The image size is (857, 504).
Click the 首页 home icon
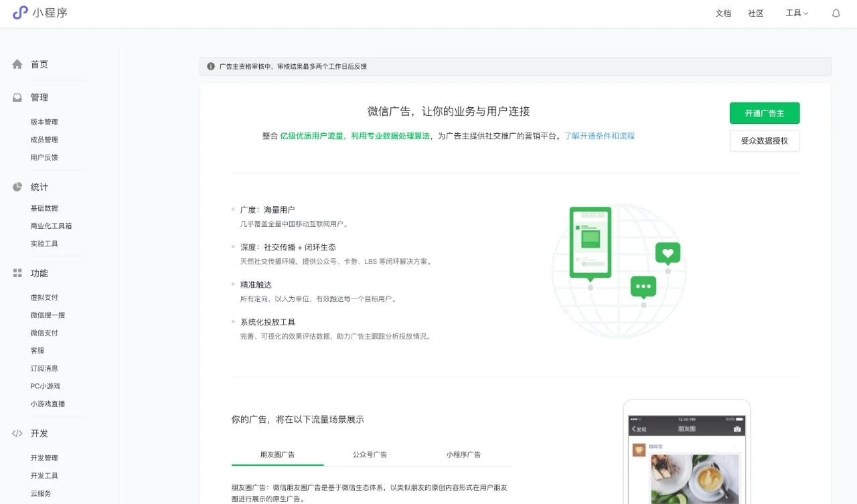coord(17,64)
